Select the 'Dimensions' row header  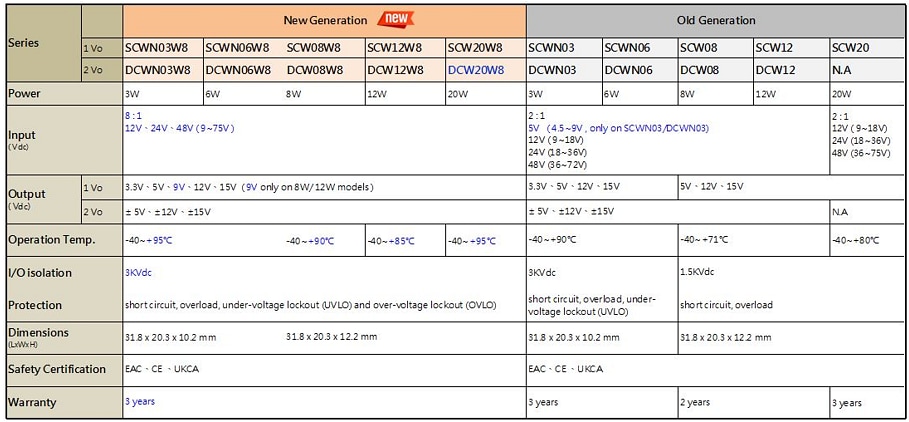[x=39, y=335]
